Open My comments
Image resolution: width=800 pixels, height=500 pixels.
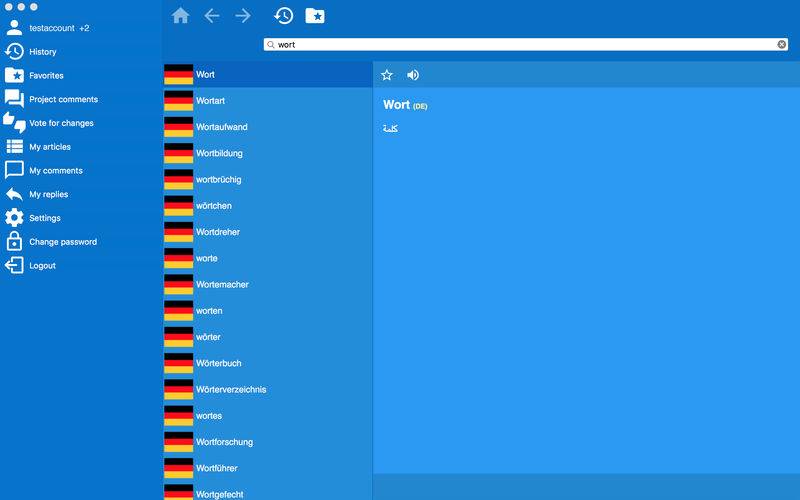[x=56, y=170]
